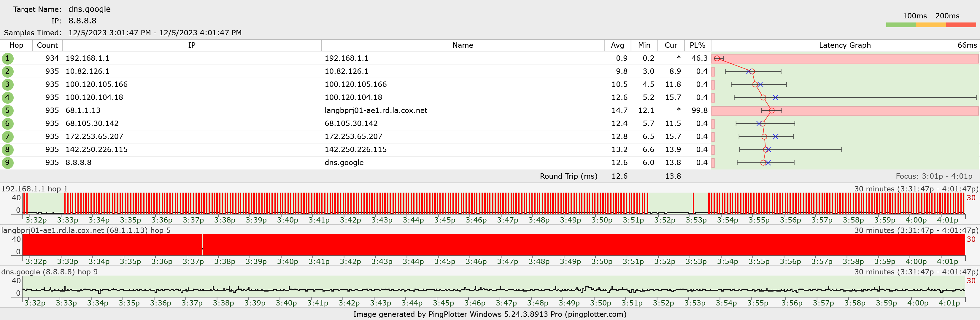Viewport: 980px width, 320px height.
Task: Click the hop 2 green circle icon
Action: tap(7, 71)
